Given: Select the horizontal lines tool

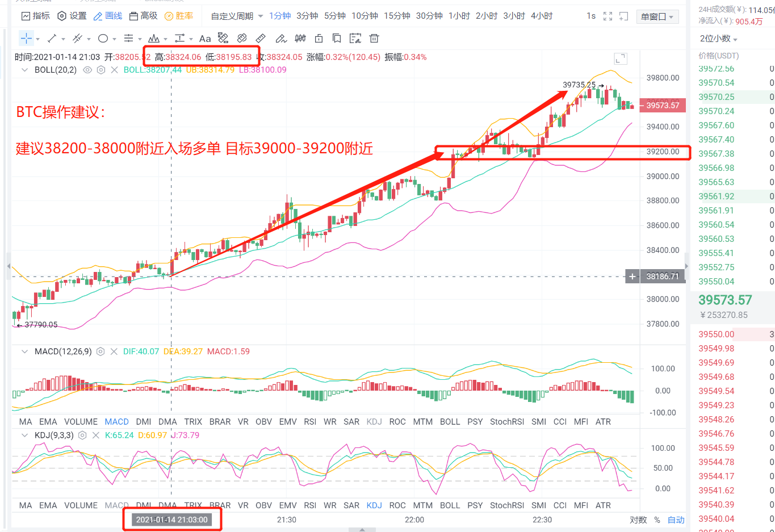Looking at the screenshot, I should 128,39.
